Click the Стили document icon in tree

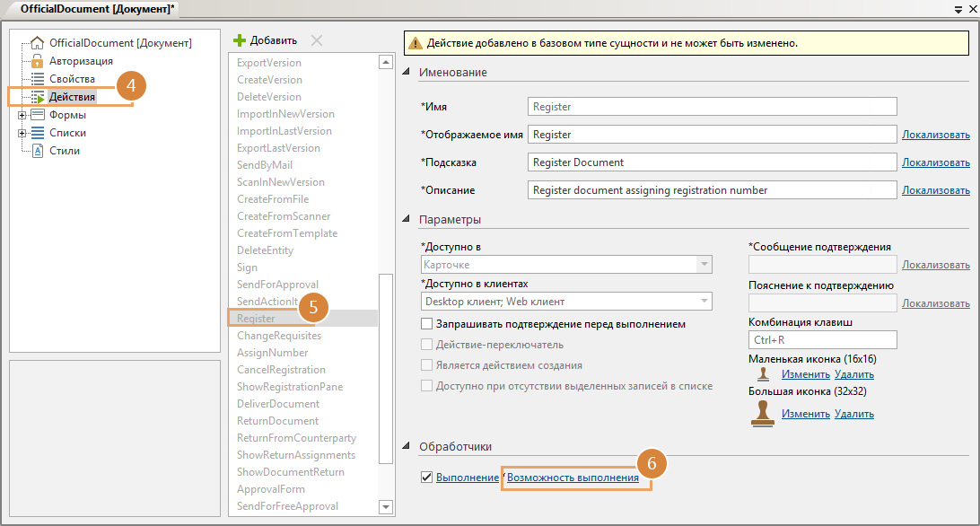[37, 151]
